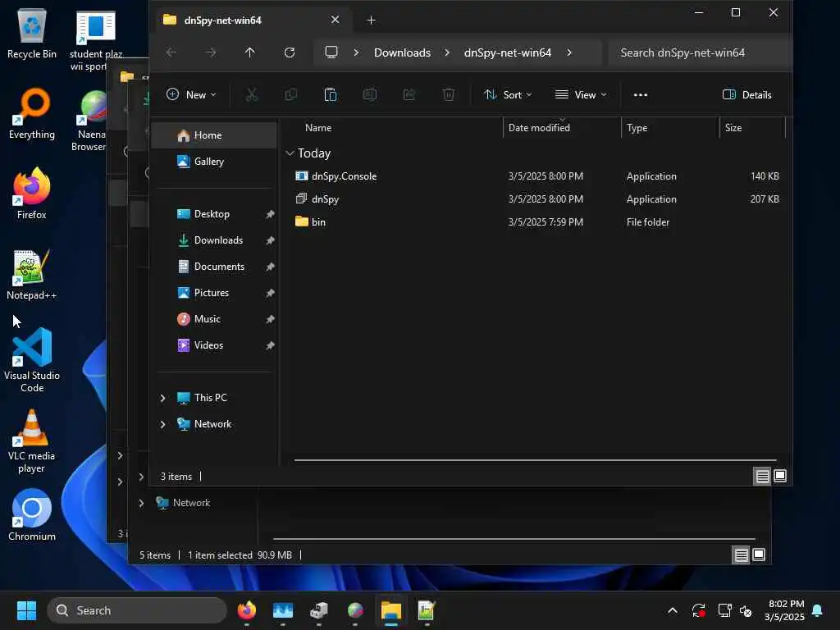Click the Paste clipboard icon
Viewport: 840px width, 630px height.
click(331, 95)
